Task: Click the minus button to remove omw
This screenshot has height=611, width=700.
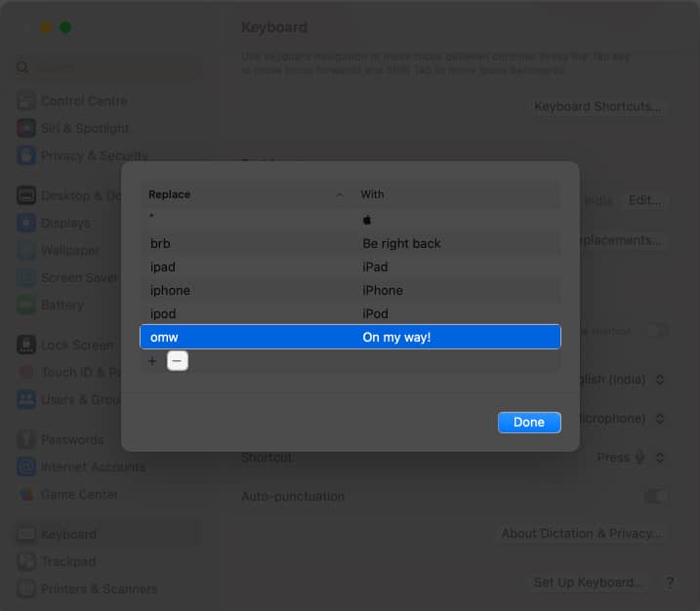Action: pos(178,360)
